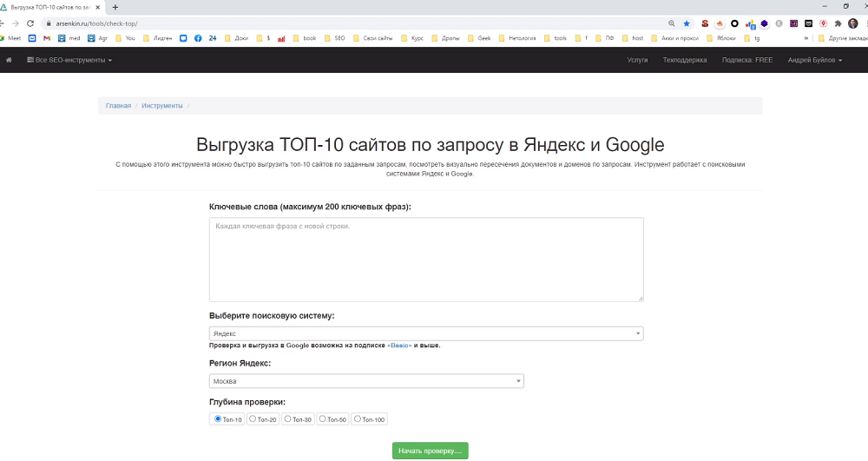Open the zoom magnifier icon in address bar

click(672, 23)
